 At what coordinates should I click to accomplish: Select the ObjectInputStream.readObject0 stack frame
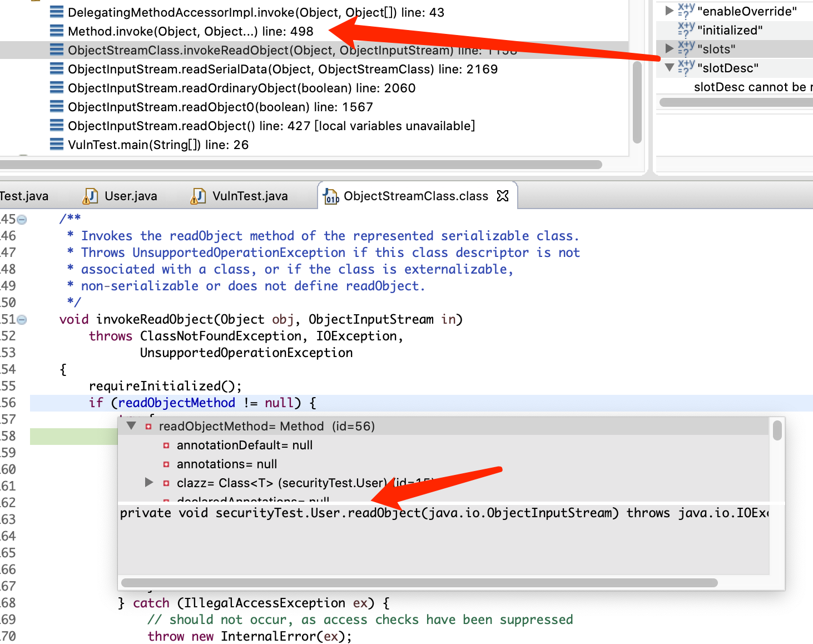click(220, 107)
